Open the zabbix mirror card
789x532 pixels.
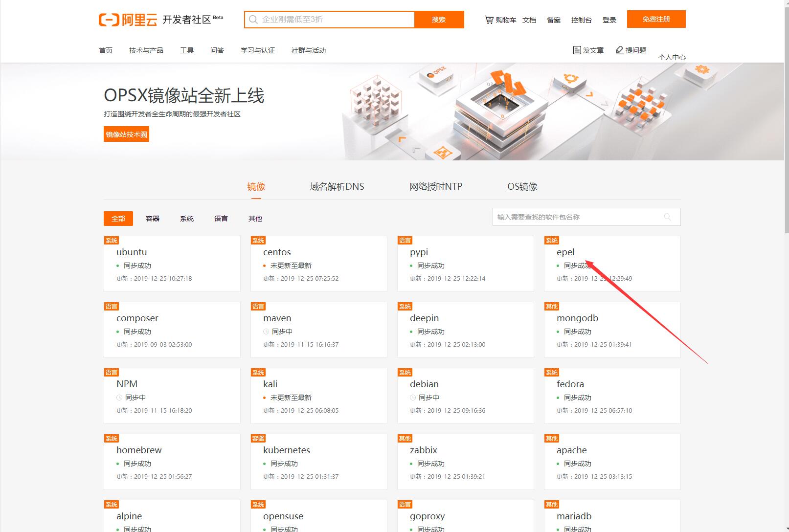click(466, 462)
